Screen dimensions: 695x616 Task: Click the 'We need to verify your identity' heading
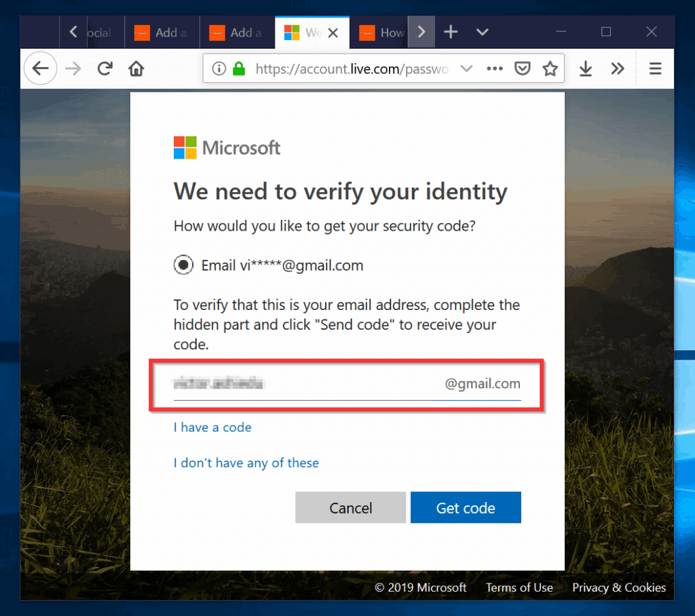pos(341,192)
